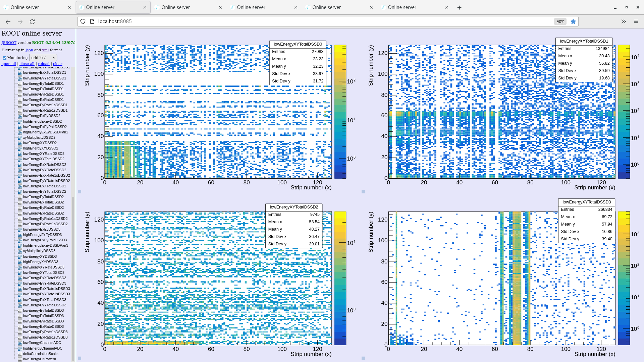Screen dimensions: 644x362
Task: Click the close all hierarchy link
Action: 27,64
